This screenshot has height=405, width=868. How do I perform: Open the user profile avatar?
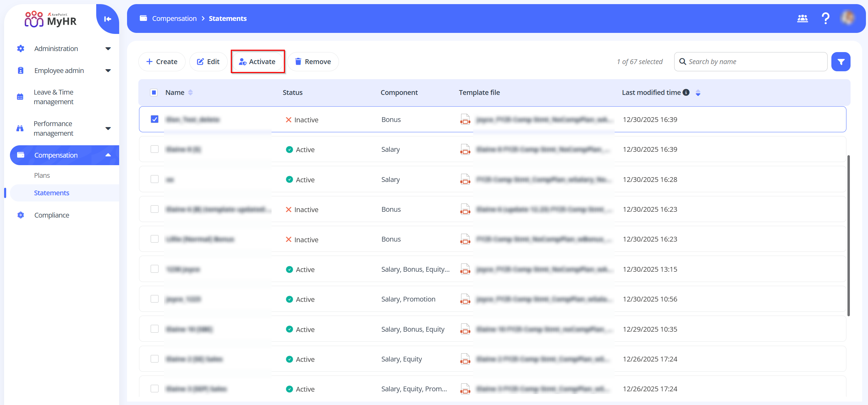(848, 18)
